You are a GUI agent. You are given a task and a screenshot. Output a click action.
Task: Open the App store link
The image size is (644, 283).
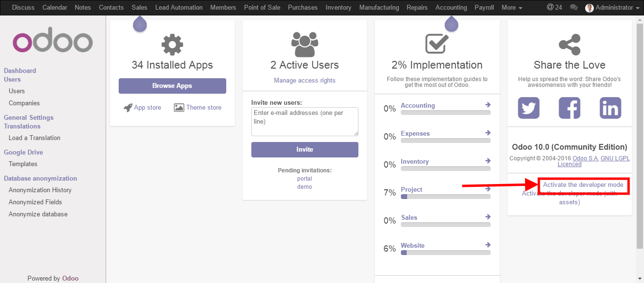click(x=148, y=108)
